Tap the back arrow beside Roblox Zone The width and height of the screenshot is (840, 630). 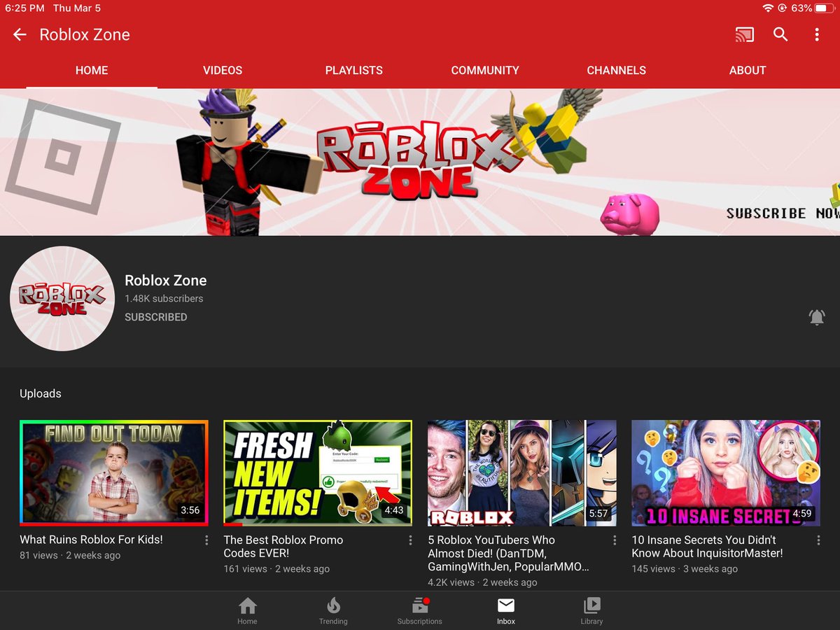tap(20, 34)
